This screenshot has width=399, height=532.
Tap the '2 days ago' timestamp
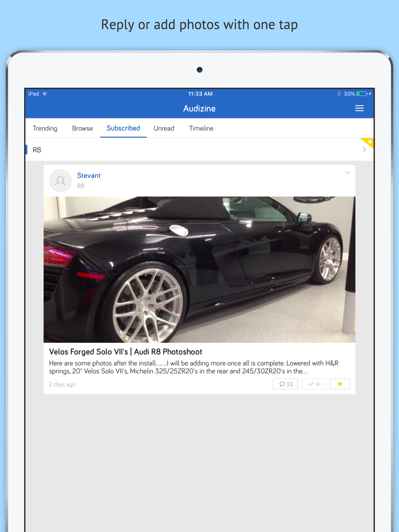pos(62,384)
